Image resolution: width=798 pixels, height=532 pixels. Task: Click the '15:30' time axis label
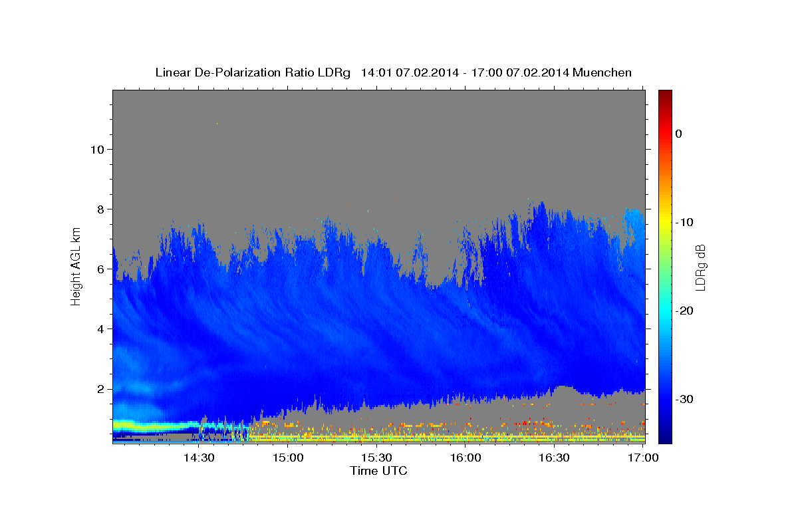click(376, 458)
